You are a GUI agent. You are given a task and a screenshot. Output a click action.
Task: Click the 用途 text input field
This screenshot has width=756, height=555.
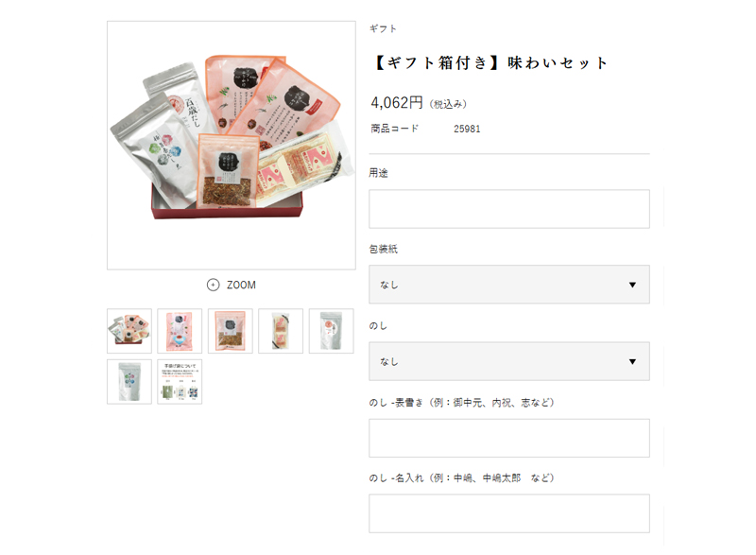(509, 209)
